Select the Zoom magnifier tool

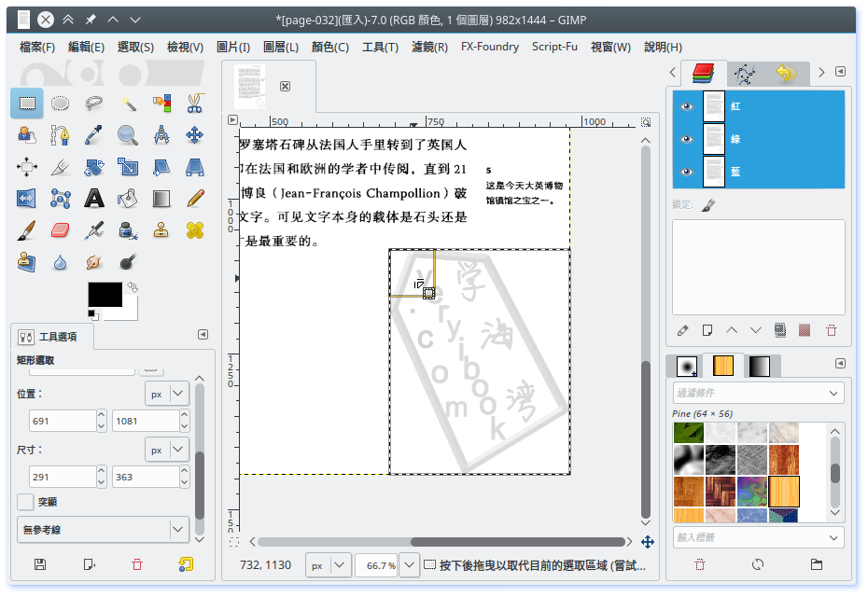pos(128,135)
